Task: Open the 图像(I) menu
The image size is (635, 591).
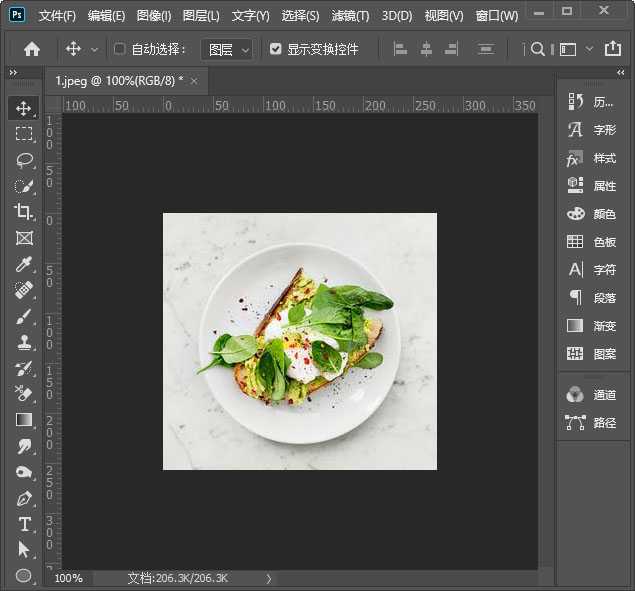Action: (153, 16)
